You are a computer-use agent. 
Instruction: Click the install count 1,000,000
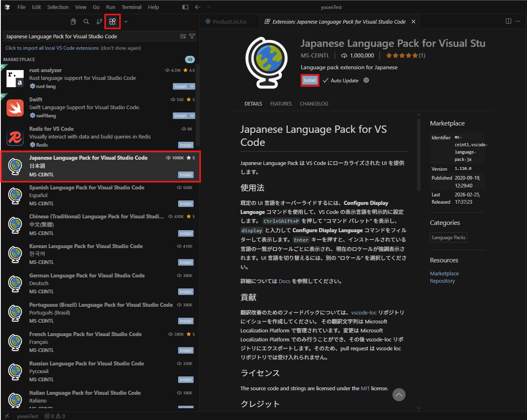[357, 55]
